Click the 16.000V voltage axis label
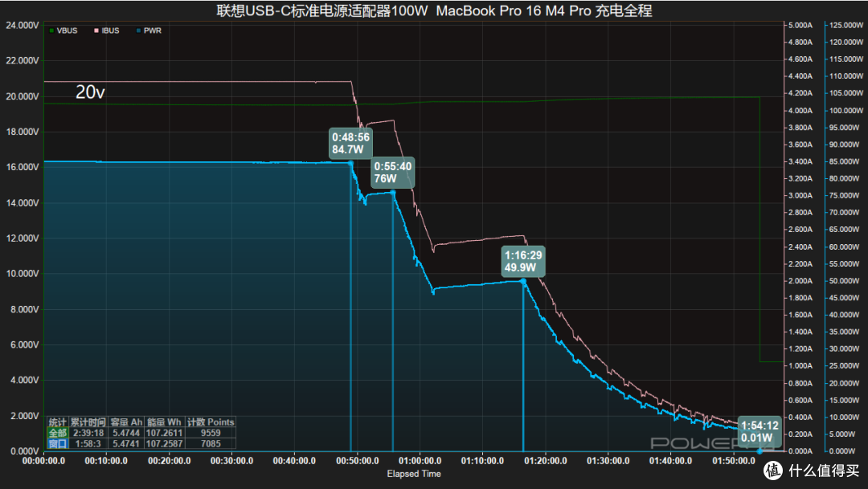 click(23, 167)
